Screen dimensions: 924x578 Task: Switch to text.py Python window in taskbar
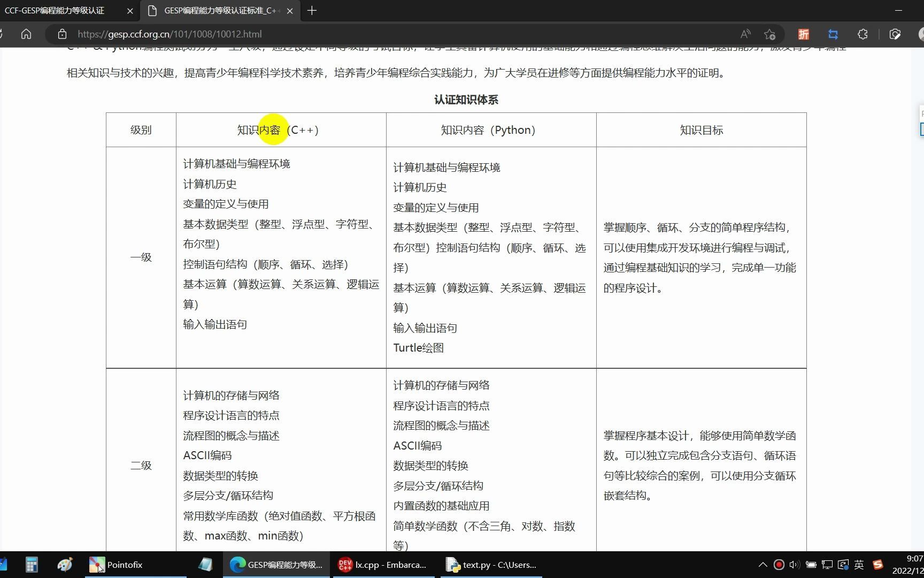tap(491, 565)
